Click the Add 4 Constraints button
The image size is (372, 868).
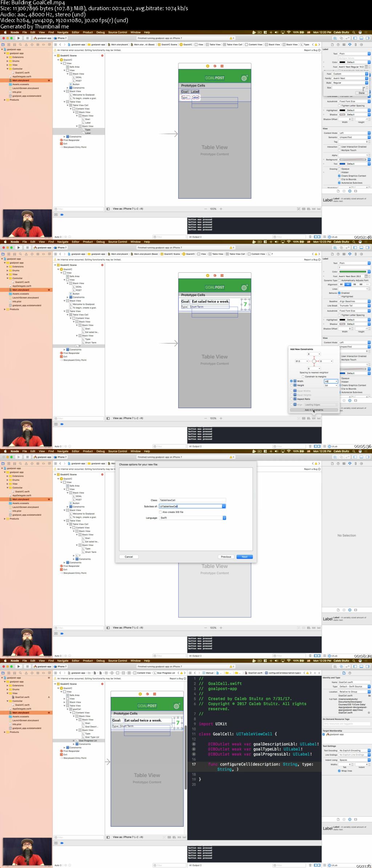(314, 410)
